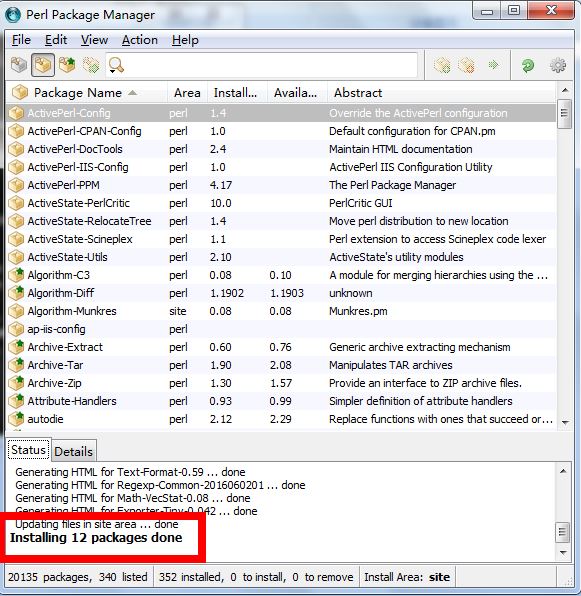Screen dimensions: 581x596
Task: Sort by Package Name column header
Action: point(87,93)
